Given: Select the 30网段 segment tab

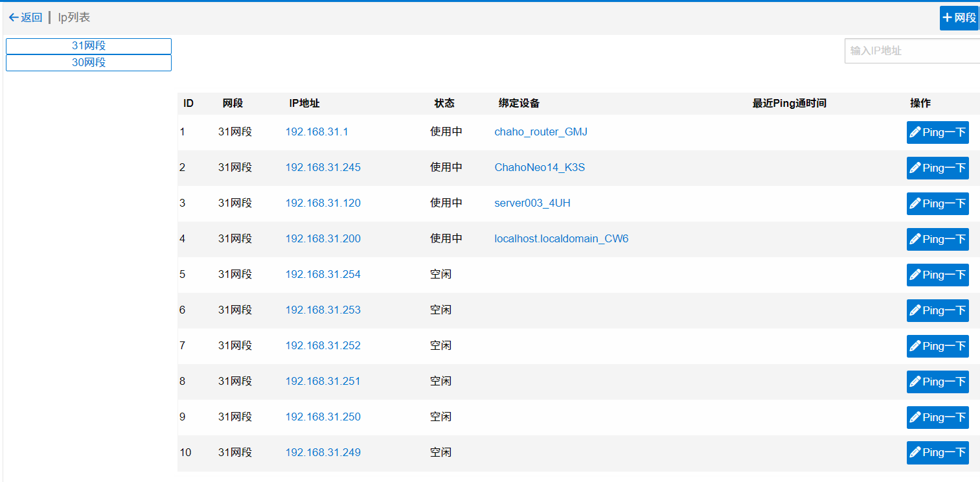Looking at the screenshot, I should [x=89, y=63].
